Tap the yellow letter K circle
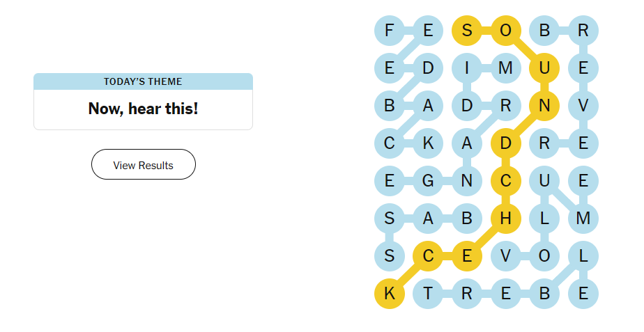Image resolution: width=644 pixels, height=332 pixels. point(389,294)
